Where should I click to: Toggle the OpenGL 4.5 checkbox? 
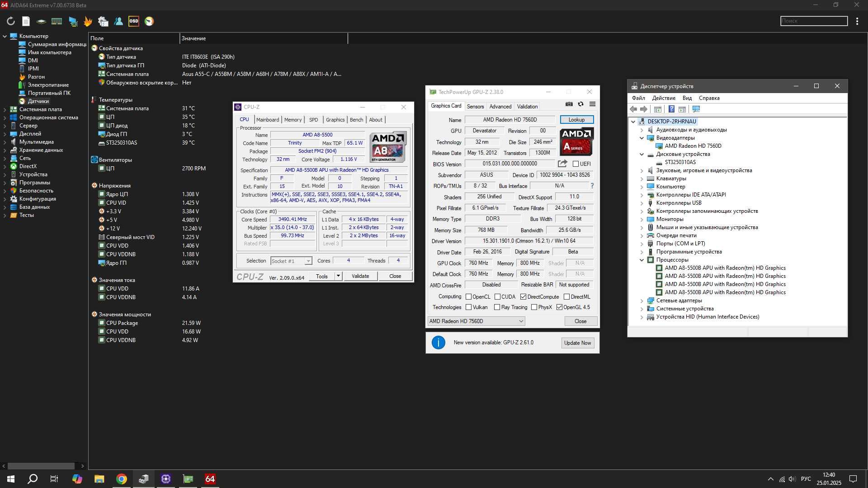(x=559, y=307)
